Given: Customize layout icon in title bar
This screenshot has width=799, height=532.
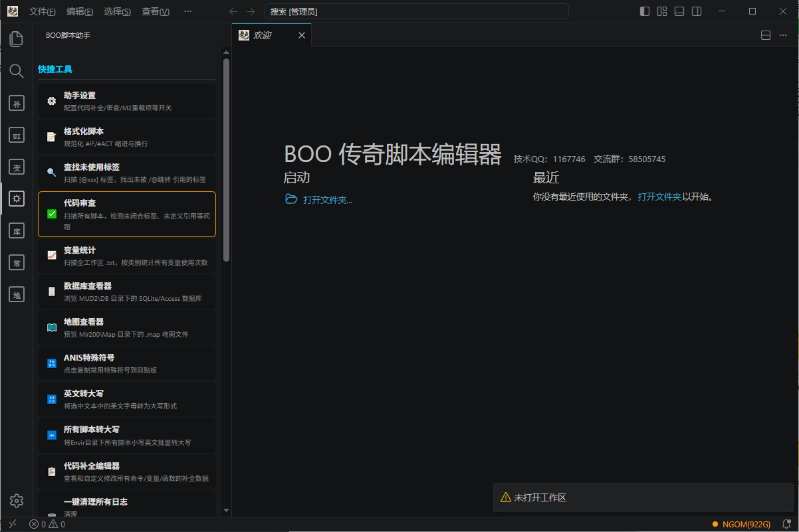Looking at the screenshot, I should point(662,11).
